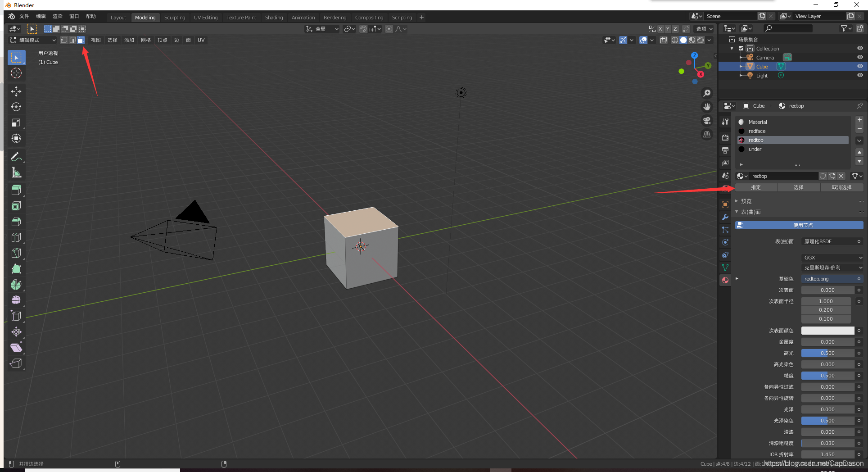Select the Knife tool
The image size is (868, 472).
point(16,253)
